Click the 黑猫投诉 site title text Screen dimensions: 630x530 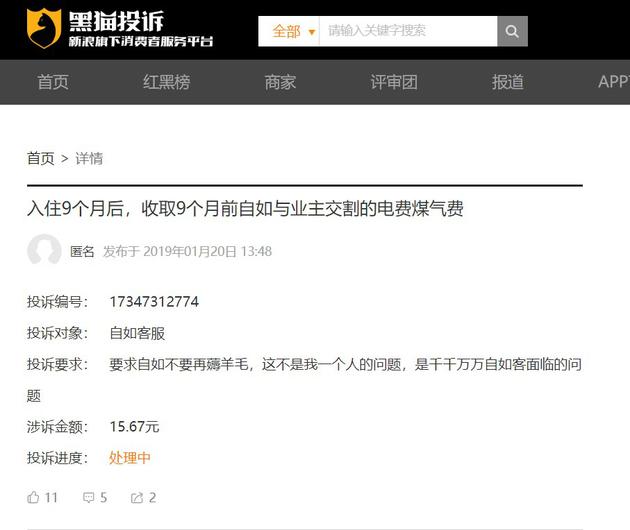[116, 21]
